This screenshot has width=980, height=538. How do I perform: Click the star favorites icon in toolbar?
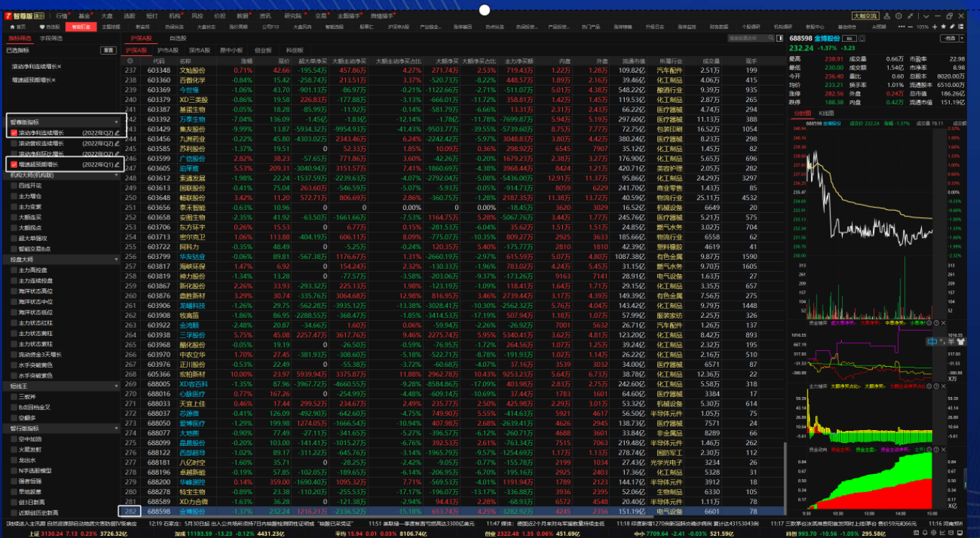[x=943, y=27]
